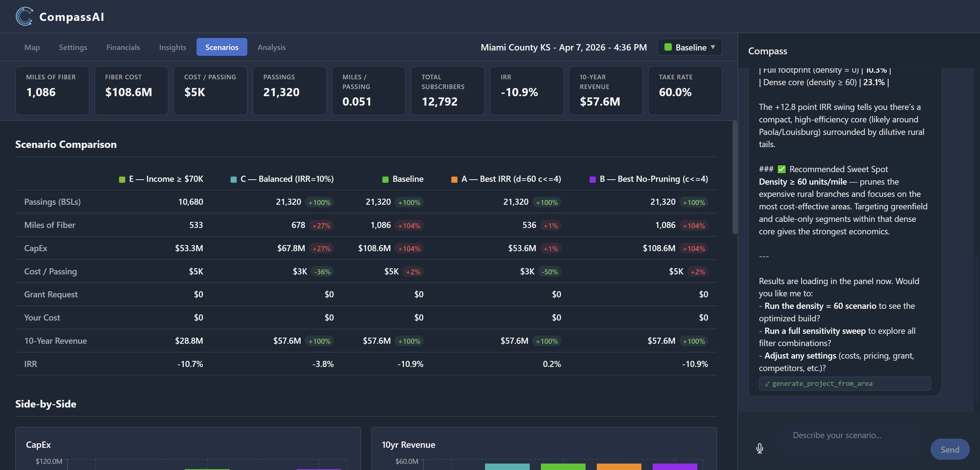Click the 536 miles of fiber value

tap(529, 225)
